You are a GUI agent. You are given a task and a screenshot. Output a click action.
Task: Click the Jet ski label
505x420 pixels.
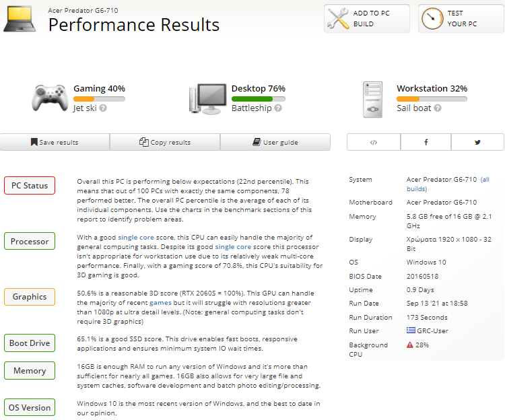pyautogui.click(x=85, y=108)
